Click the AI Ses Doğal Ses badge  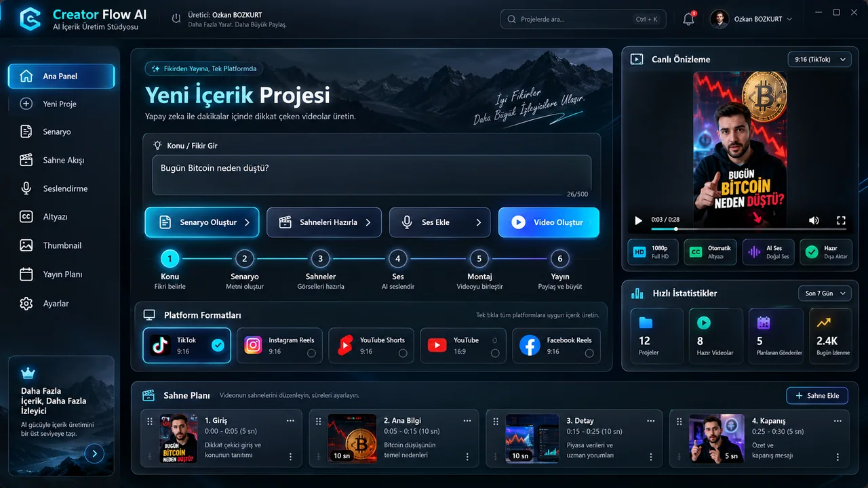click(768, 251)
